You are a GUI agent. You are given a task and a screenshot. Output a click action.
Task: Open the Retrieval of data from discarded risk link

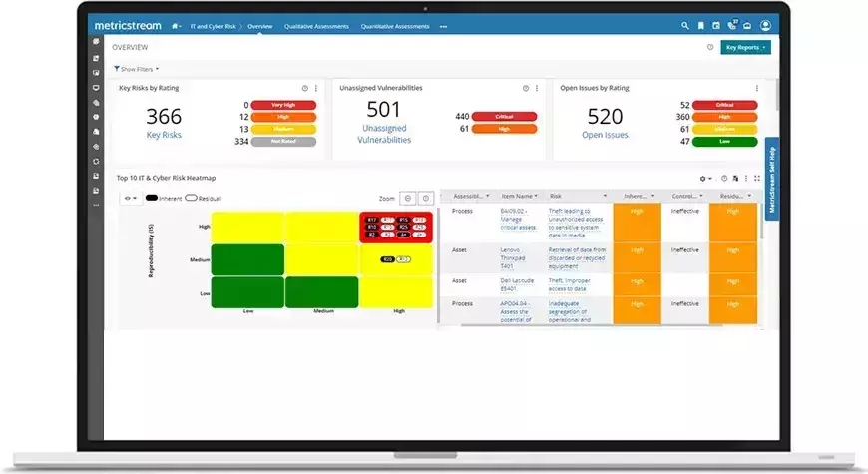point(577,258)
